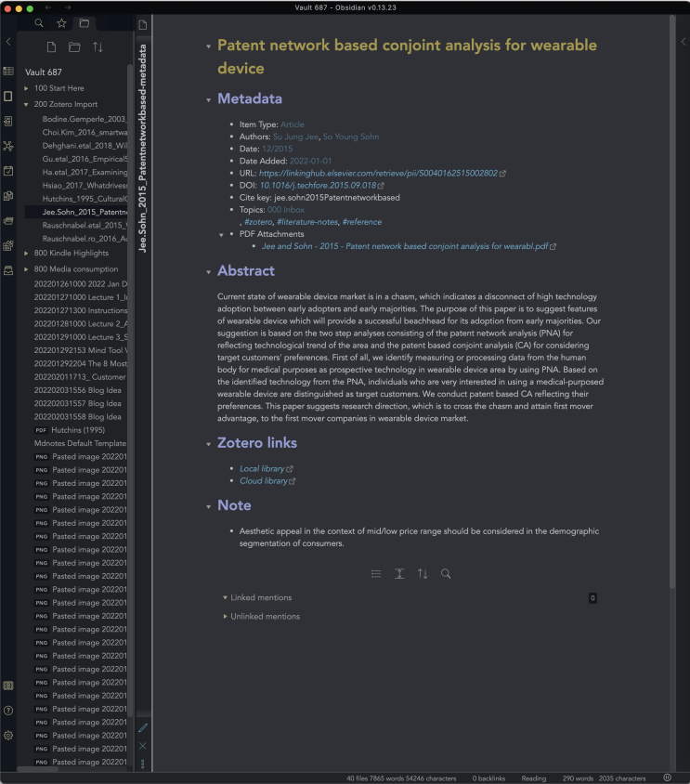Collapse the left sidebar with the arrow

[x=8, y=42]
